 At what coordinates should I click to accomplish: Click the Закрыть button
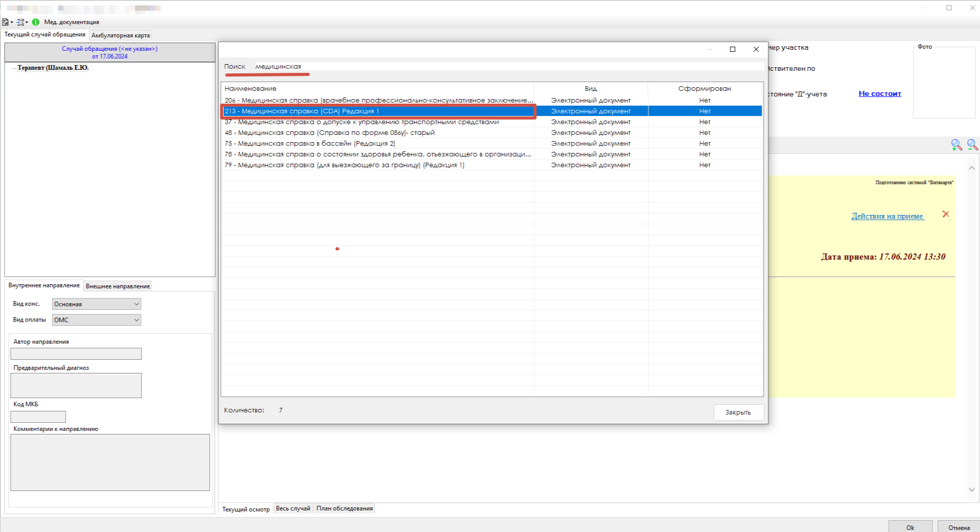click(x=738, y=412)
